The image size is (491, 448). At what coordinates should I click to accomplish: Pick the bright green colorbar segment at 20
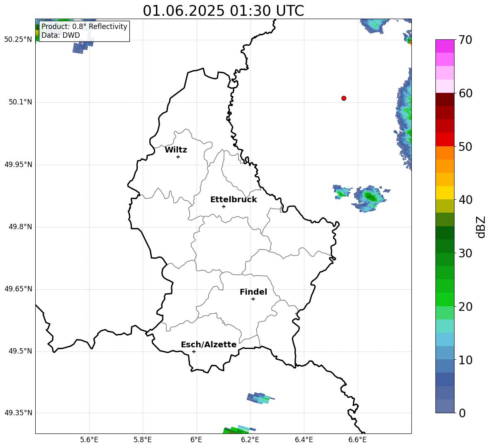(445, 299)
